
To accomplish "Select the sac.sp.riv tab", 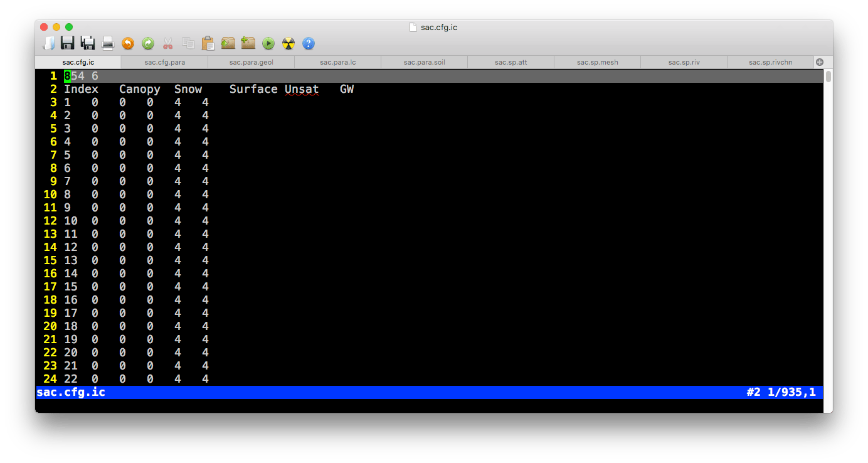I will pyautogui.click(x=684, y=62).
